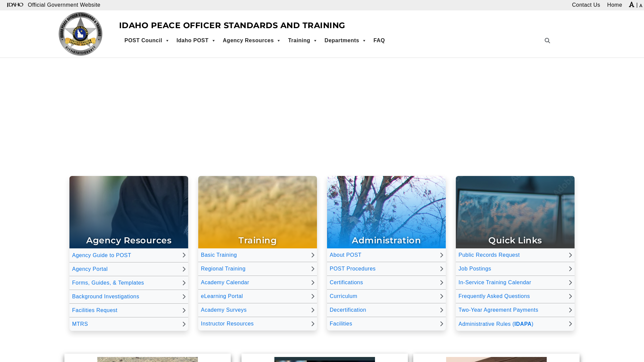The image size is (644, 362).
Task: Open In-Service Training Calendar link
Action: [495, 283]
